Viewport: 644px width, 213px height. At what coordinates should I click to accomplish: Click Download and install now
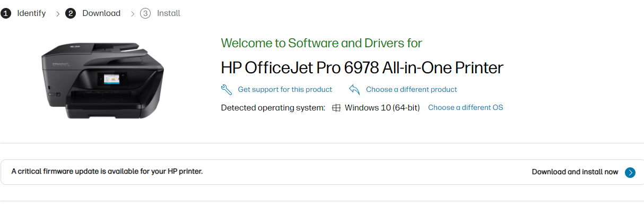point(575,172)
